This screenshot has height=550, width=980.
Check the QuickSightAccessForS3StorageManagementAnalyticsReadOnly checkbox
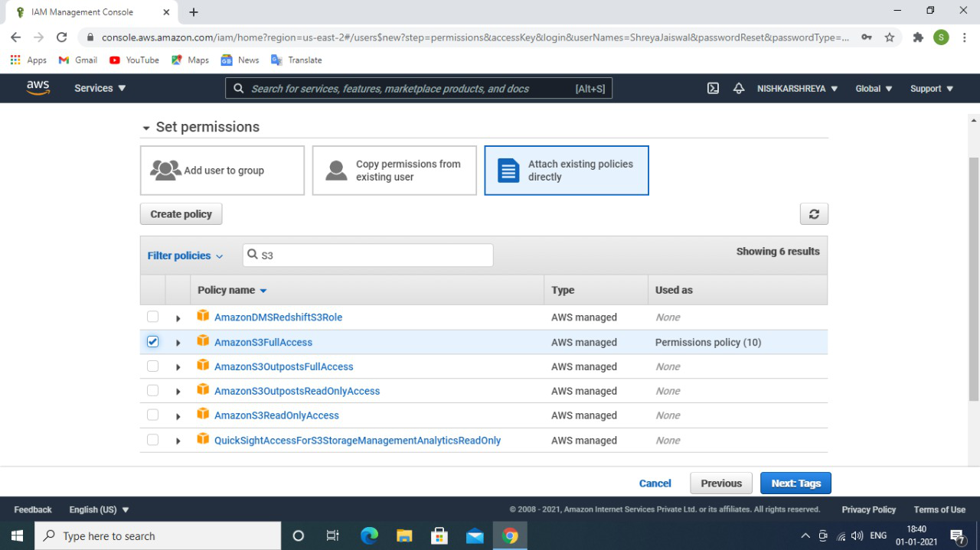(152, 440)
